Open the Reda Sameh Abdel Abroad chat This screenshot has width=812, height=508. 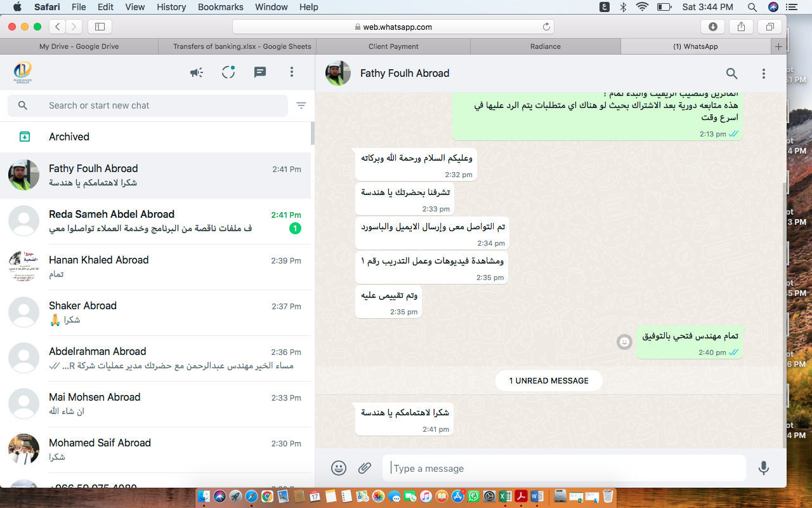pyautogui.click(x=155, y=221)
